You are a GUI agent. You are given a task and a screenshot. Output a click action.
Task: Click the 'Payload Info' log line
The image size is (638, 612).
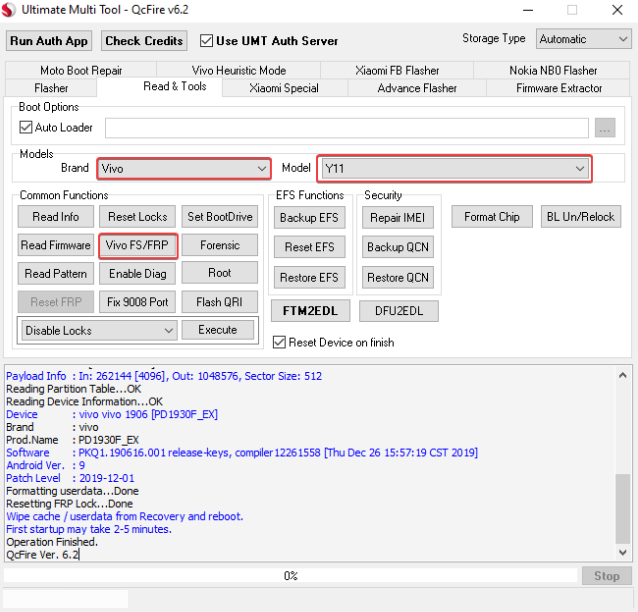[x=164, y=376]
